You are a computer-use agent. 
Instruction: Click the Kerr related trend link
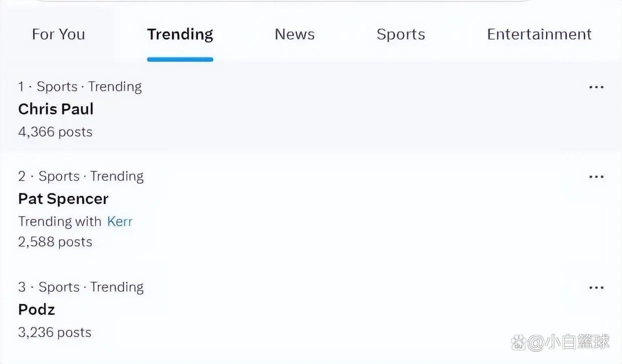tap(120, 221)
